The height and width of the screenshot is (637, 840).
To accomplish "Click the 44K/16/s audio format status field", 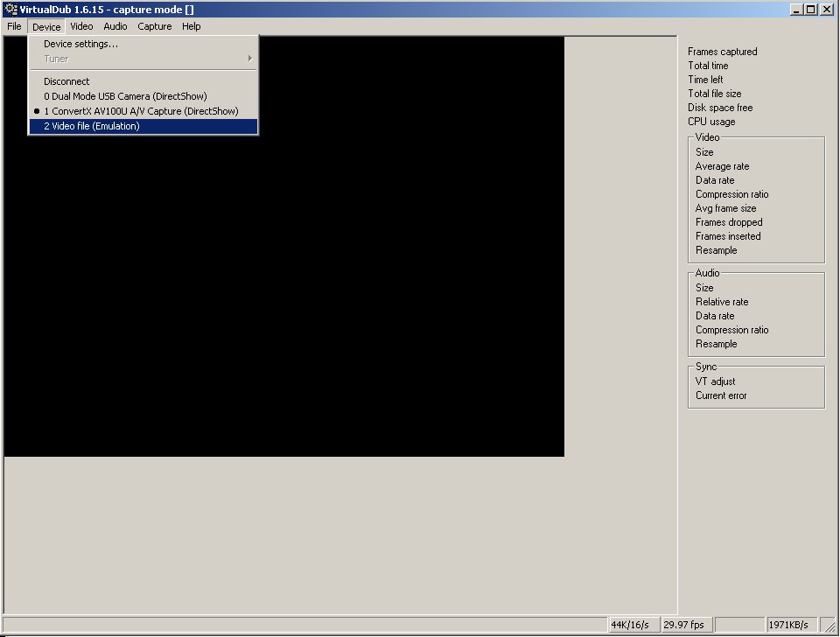I will click(x=633, y=625).
